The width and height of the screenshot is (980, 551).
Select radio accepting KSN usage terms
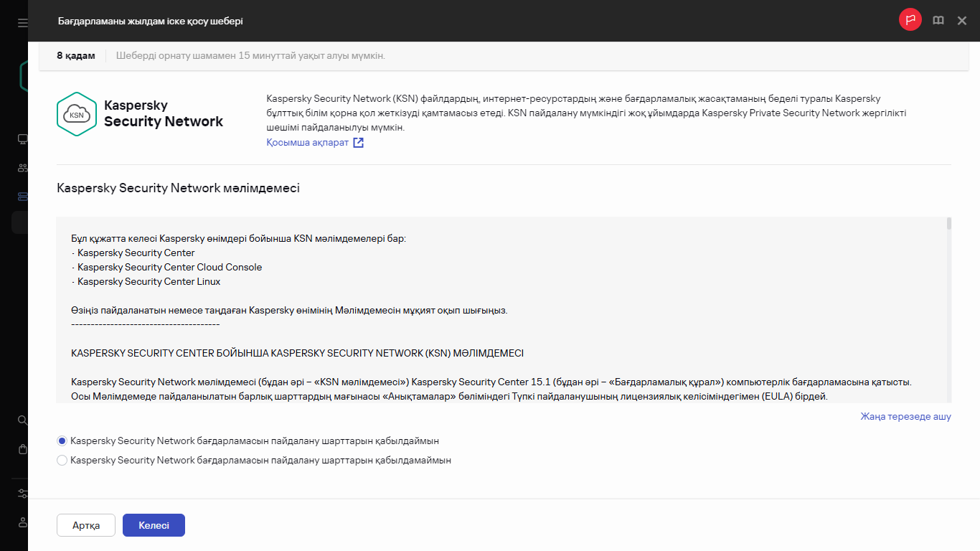click(62, 441)
